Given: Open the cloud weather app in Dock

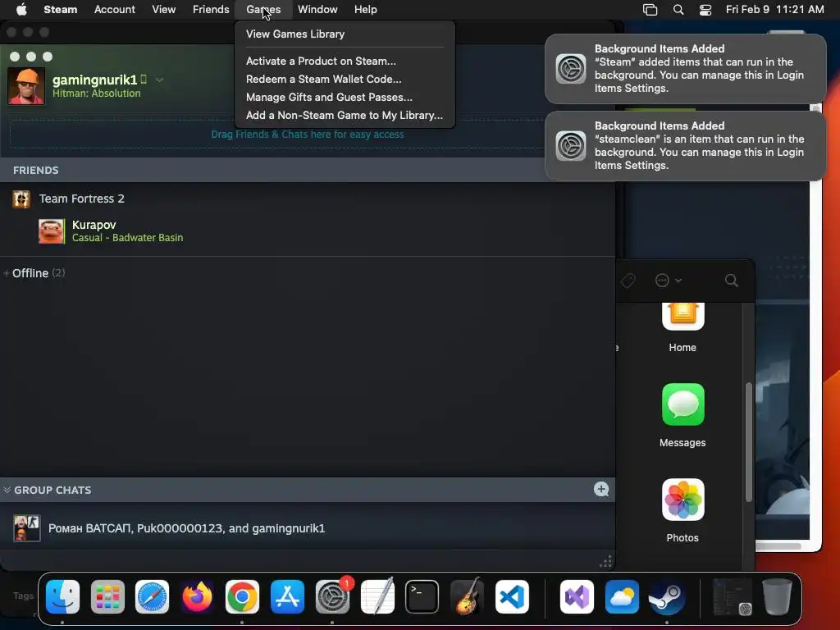Looking at the screenshot, I should [622, 596].
